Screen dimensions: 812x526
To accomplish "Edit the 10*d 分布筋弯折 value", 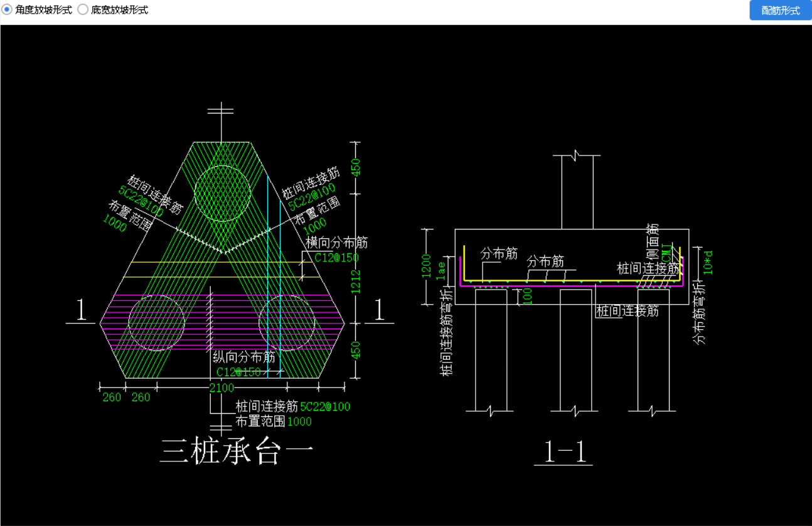I will click(708, 262).
